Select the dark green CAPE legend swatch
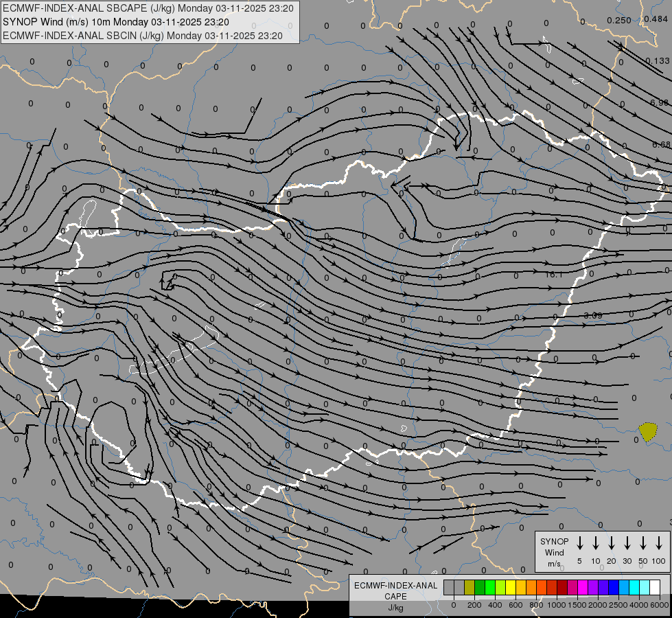 (480, 587)
